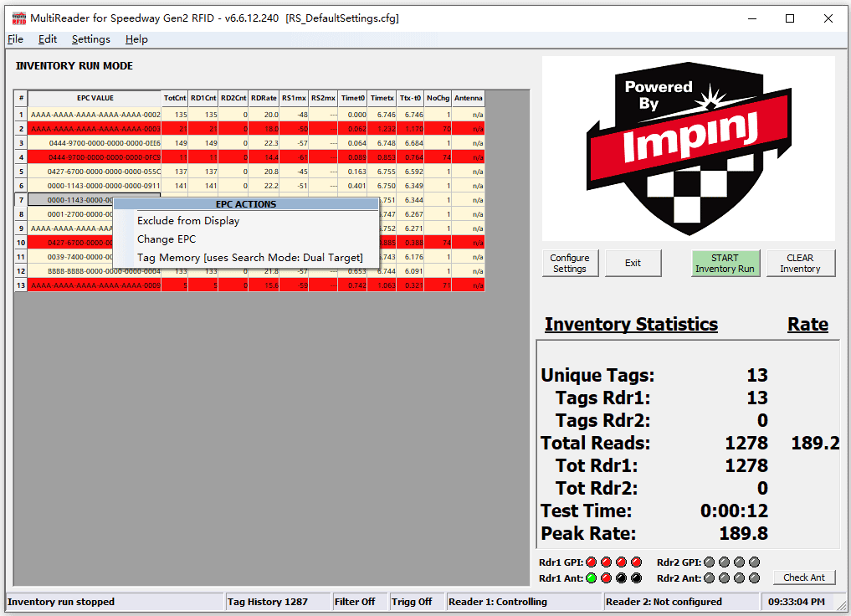Click the Impinj logo image
The image size is (851, 616).
click(688, 149)
